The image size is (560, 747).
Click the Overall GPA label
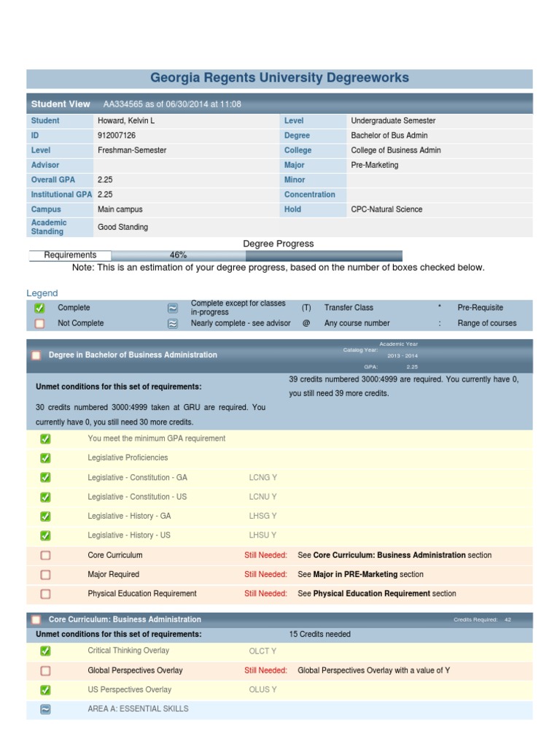point(52,179)
